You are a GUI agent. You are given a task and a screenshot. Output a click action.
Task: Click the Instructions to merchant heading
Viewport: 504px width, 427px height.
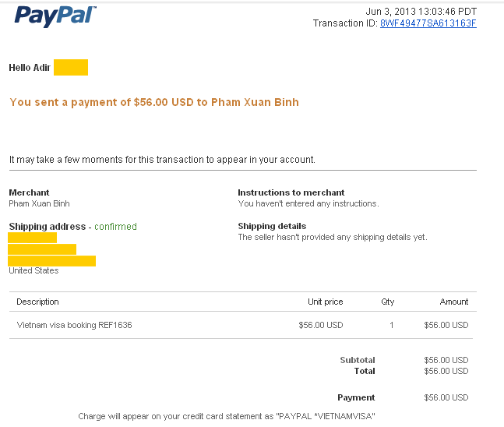click(291, 192)
